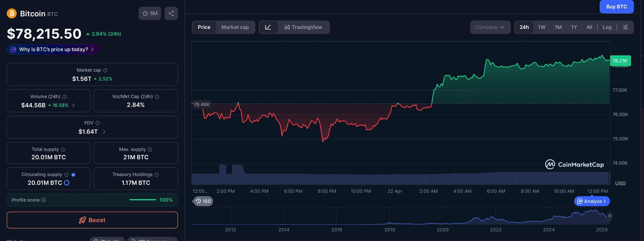
Task: Click the 76.46K opening price label
Action: (x=202, y=104)
